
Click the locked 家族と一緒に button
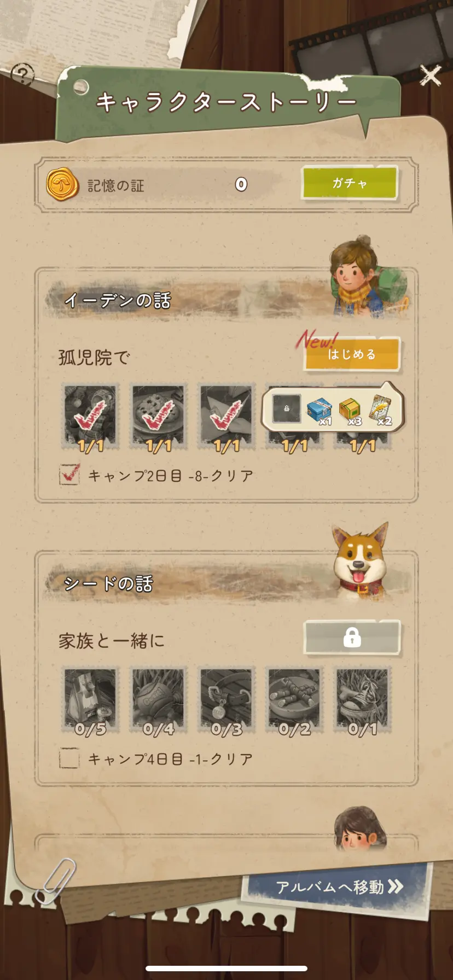(352, 638)
